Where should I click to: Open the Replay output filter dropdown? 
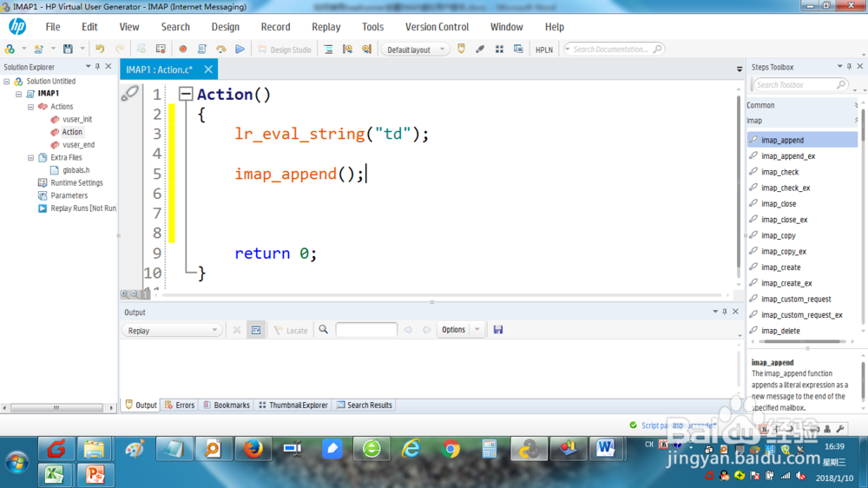tap(172, 331)
